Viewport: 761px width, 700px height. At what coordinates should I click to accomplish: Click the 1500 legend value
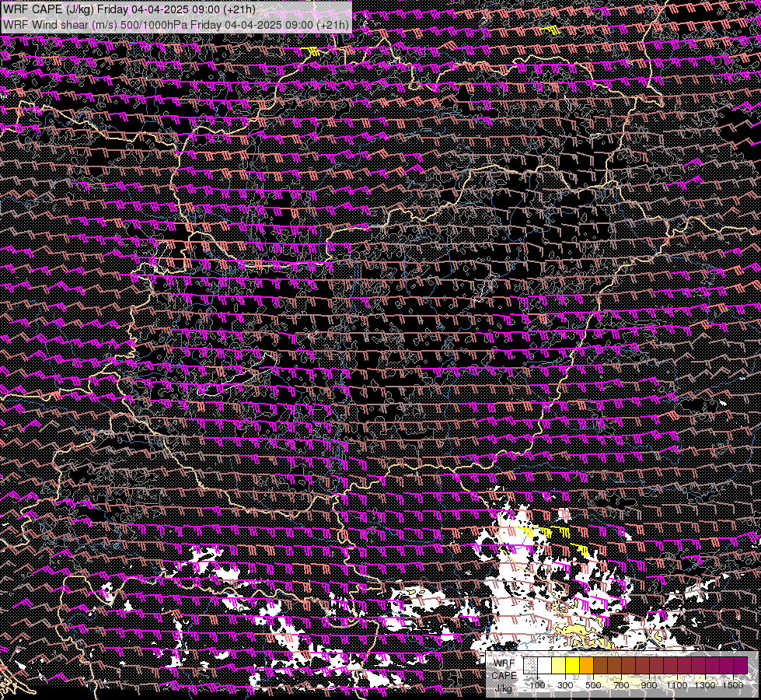pyautogui.click(x=733, y=685)
